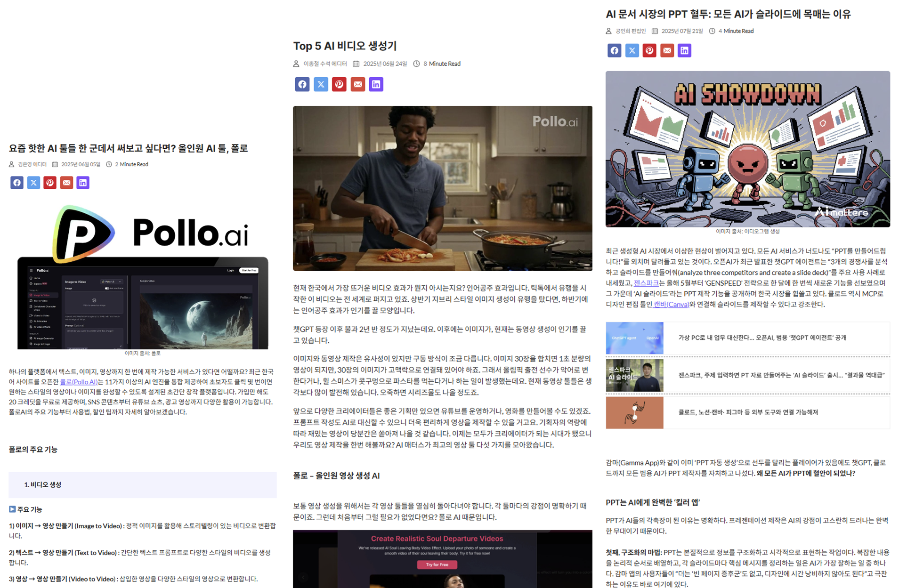Pin the AI PPT article on Pinterest
This screenshot has width=907, height=588.
pyautogui.click(x=649, y=50)
